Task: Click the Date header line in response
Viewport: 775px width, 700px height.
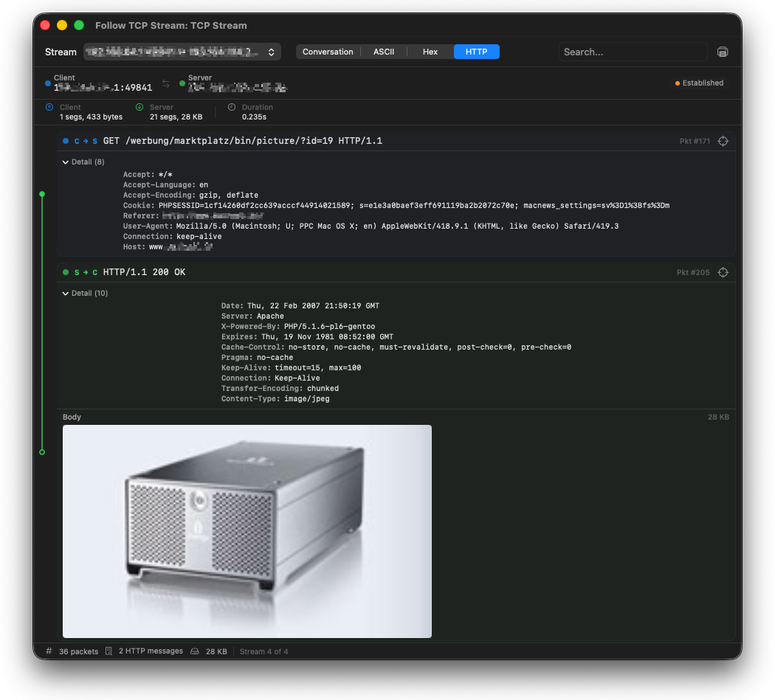Action: pos(300,306)
